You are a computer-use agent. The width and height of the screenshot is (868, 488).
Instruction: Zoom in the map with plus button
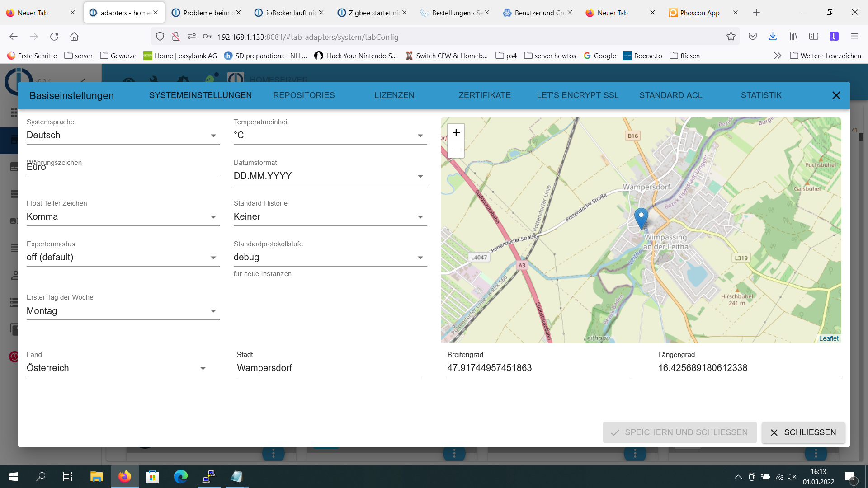tap(456, 132)
